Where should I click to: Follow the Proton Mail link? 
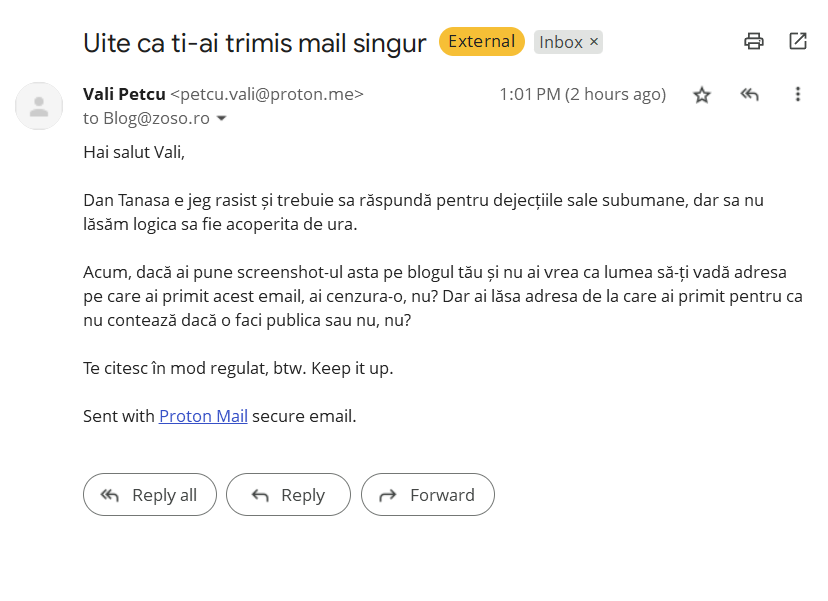tap(203, 416)
